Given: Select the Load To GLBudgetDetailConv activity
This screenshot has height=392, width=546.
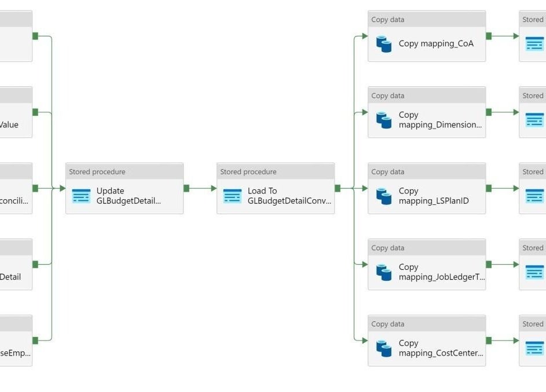Looking at the screenshot, I should [x=276, y=191].
